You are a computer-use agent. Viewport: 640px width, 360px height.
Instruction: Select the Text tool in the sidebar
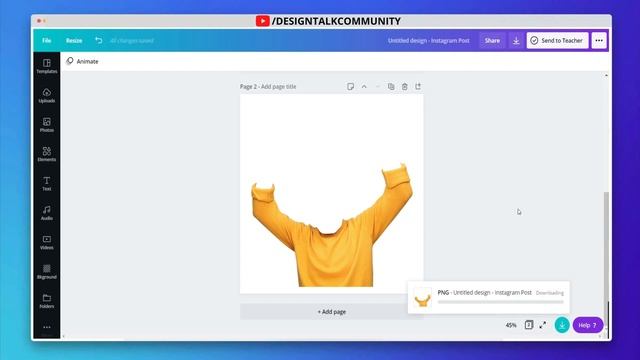tap(47, 184)
